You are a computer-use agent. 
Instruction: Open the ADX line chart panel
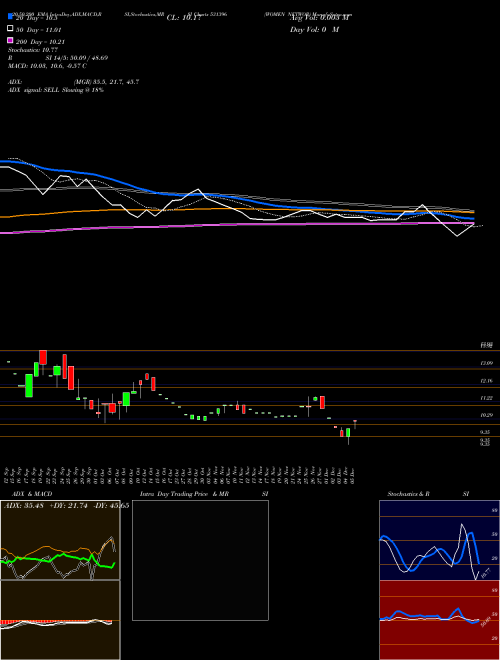click(x=60, y=540)
